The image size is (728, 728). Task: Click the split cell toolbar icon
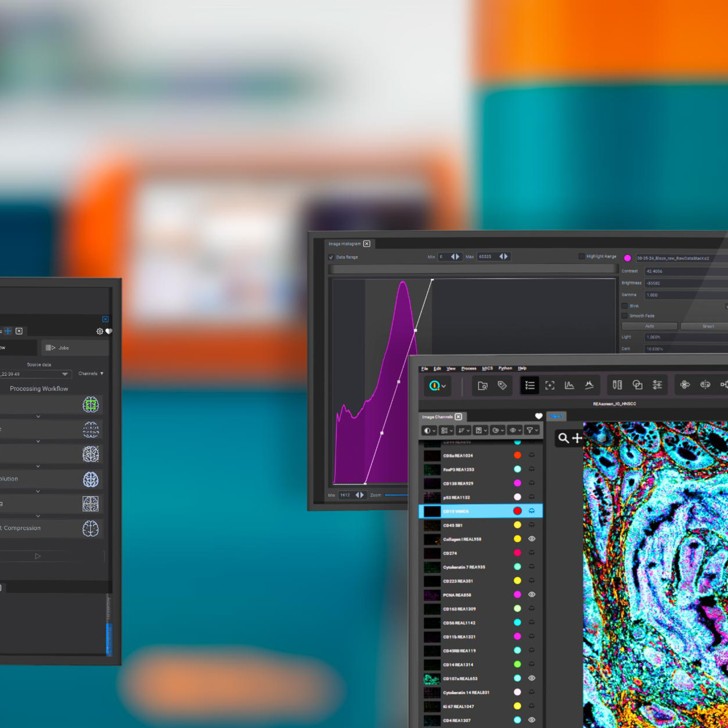[705, 385]
